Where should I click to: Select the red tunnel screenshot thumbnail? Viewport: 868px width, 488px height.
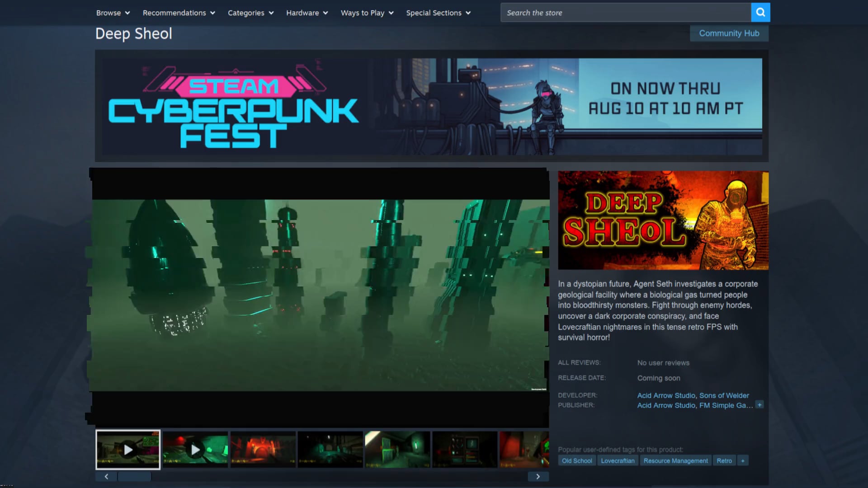(x=263, y=450)
